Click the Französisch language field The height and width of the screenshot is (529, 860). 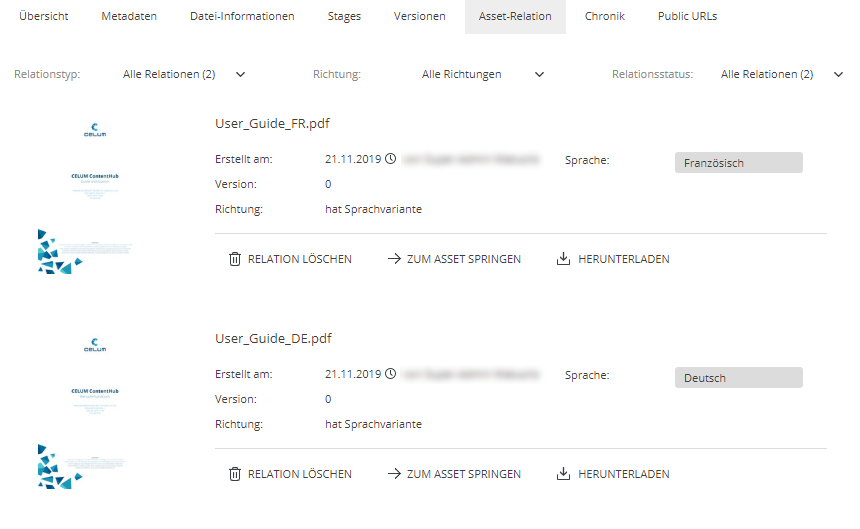click(x=739, y=163)
